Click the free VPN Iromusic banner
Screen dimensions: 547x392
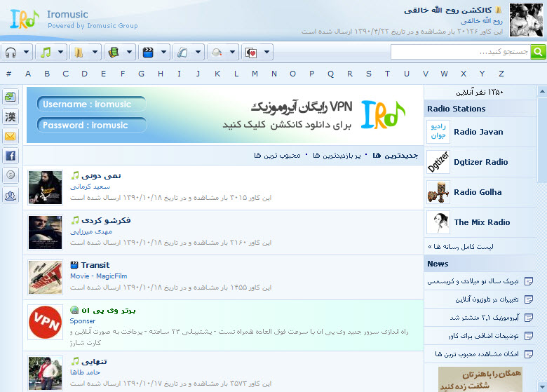pos(223,115)
